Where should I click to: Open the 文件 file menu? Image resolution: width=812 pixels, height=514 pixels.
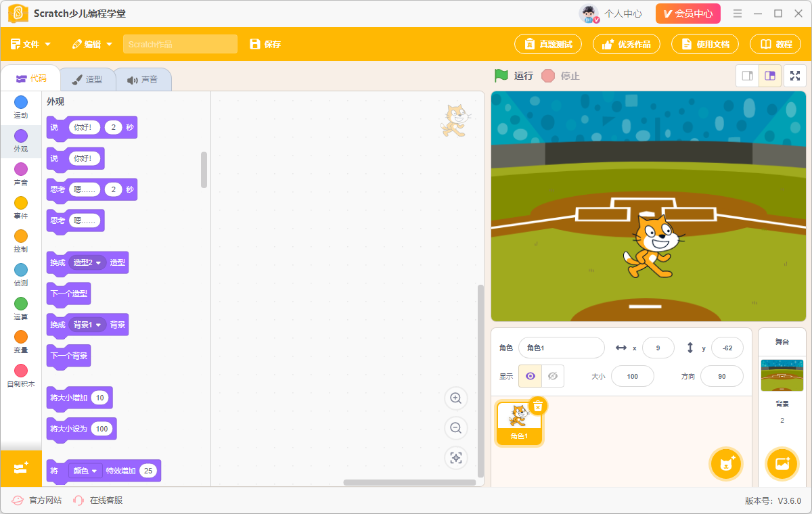click(x=30, y=44)
